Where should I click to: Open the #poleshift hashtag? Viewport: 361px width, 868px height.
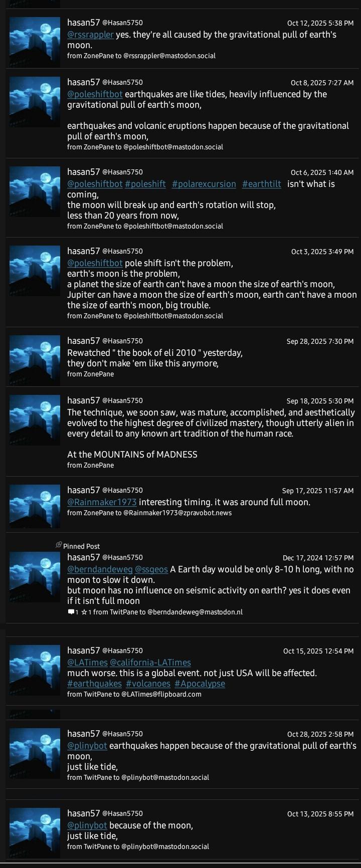pyautogui.click(x=145, y=184)
